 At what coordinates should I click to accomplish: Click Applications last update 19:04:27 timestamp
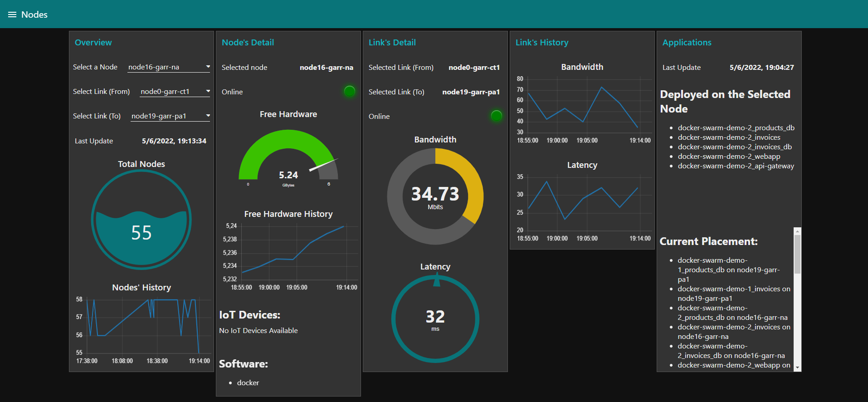tap(761, 67)
